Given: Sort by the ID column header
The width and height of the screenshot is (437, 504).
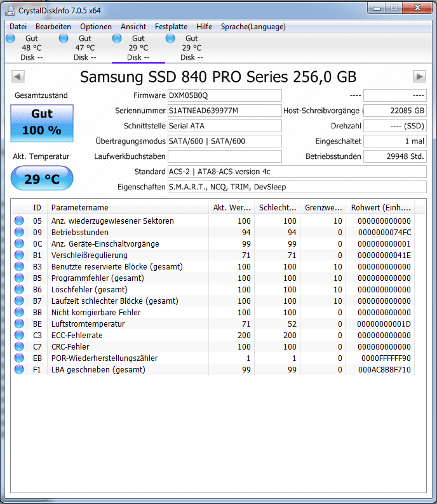Looking at the screenshot, I should coord(37,208).
